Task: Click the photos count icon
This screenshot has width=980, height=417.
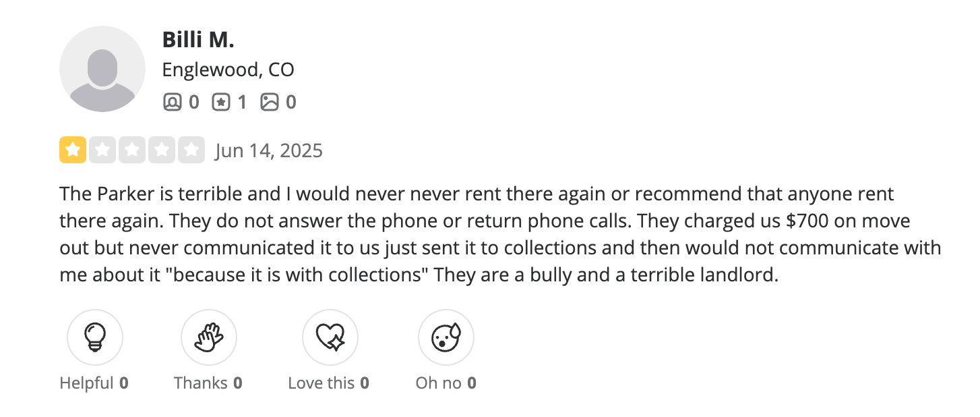Action: [270, 102]
